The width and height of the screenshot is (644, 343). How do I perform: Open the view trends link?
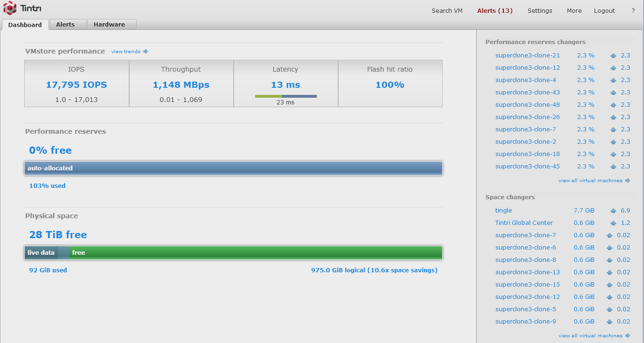coord(130,51)
